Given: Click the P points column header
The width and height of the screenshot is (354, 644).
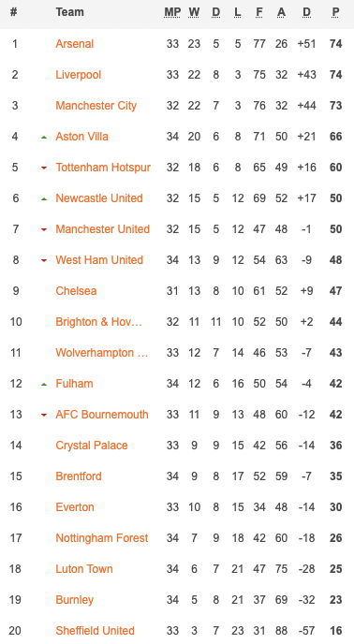Looking at the screenshot, I should [336, 12].
